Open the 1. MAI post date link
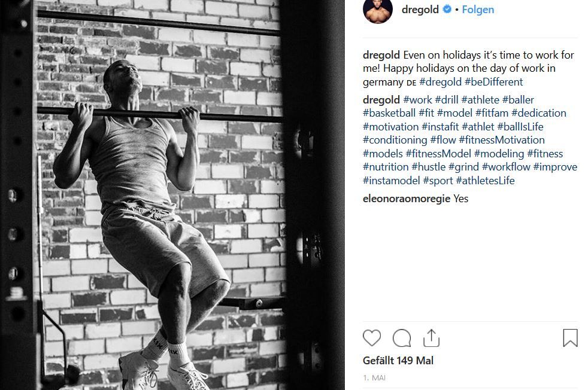 (374, 377)
